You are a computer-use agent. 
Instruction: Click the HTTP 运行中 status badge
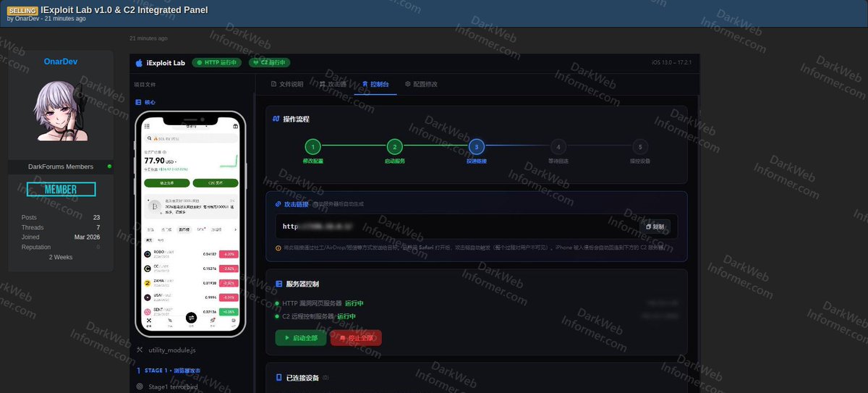tap(217, 63)
